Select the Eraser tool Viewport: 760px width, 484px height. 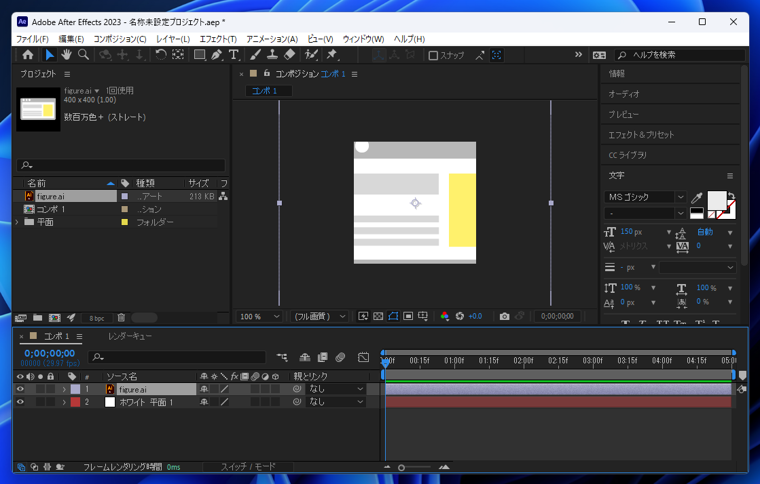(x=289, y=55)
